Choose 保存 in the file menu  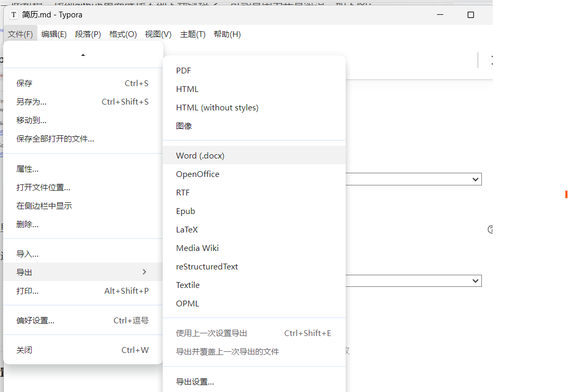82,83
